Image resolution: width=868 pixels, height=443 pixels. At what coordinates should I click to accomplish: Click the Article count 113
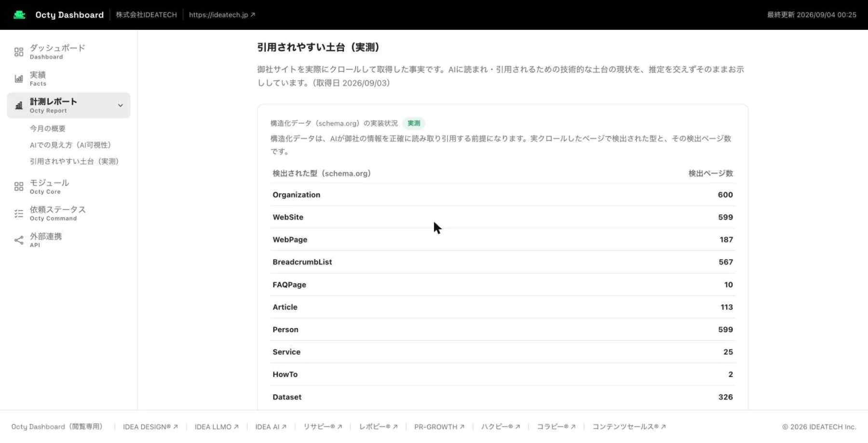[727, 307]
